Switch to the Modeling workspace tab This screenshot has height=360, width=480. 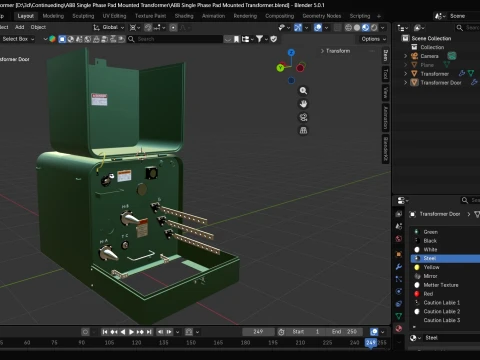[x=53, y=16]
